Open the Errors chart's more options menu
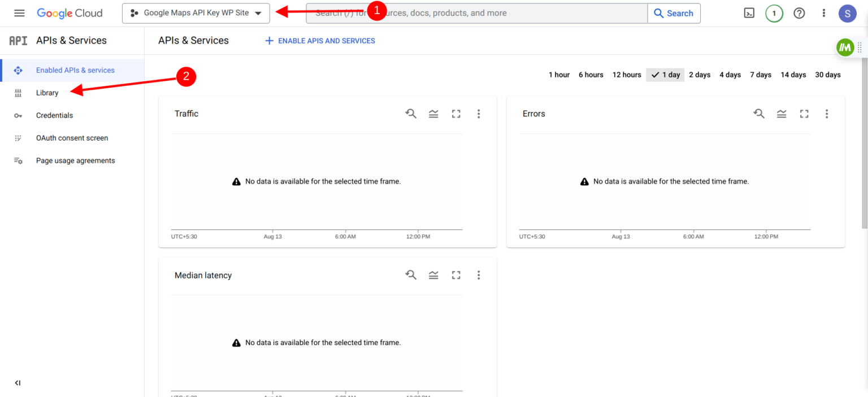Screen dimensions: 868x397 pos(827,114)
